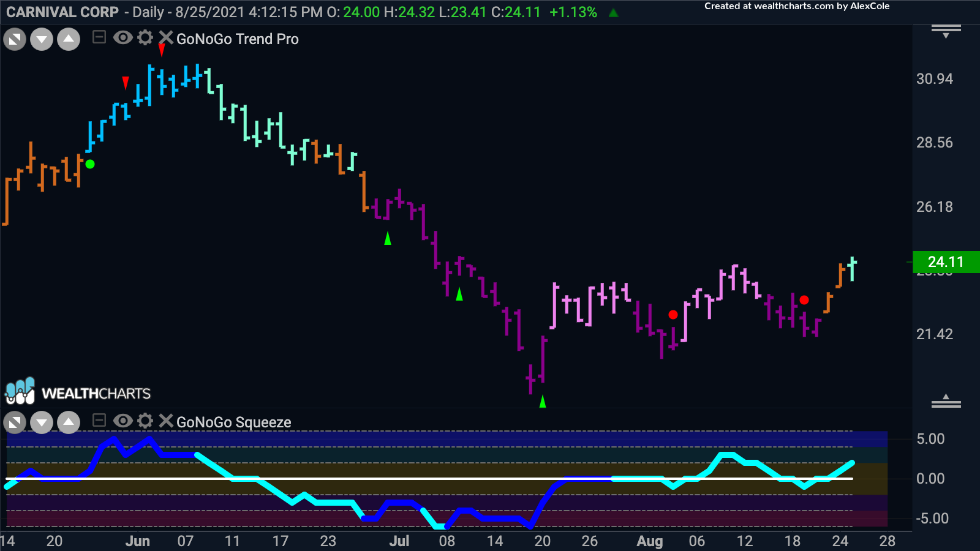Toggle visibility of GoNoGo Squeeze

(x=123, y=421)
